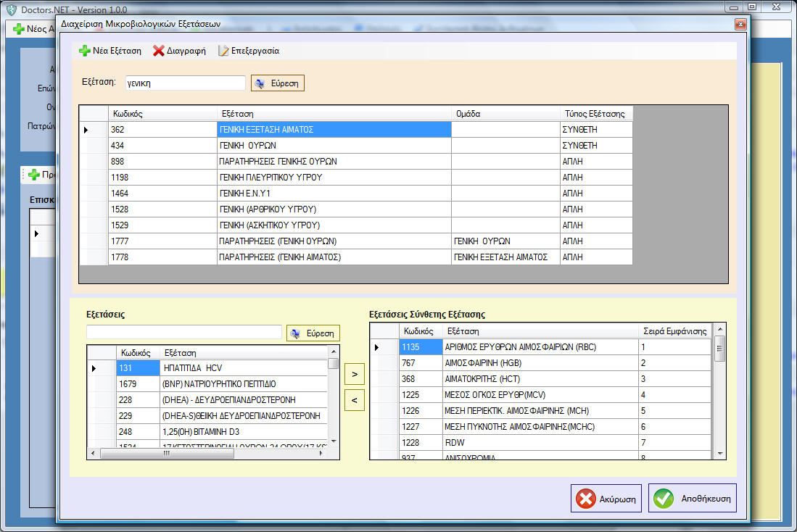Open the Νέα Εξέταση toolbar item
The width and height of the screenshot is (797, 532).
110,51
